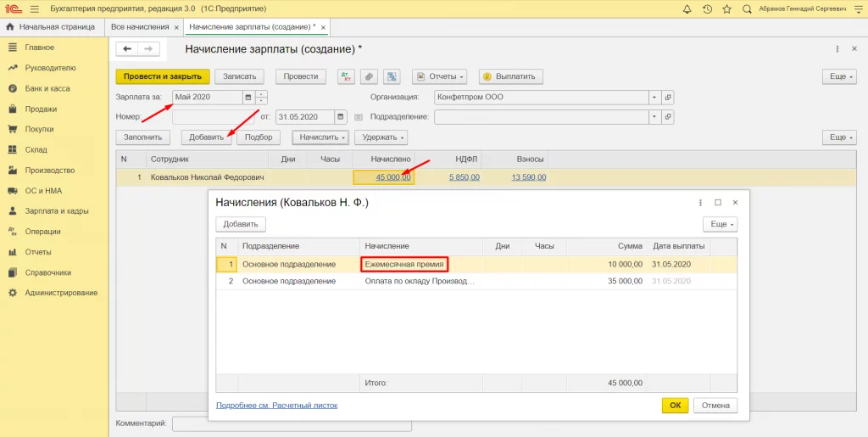Open calendar picker for Зарплата за
Image resolution: width=868 pixels, height=437 pixels.
pos(248,98)
